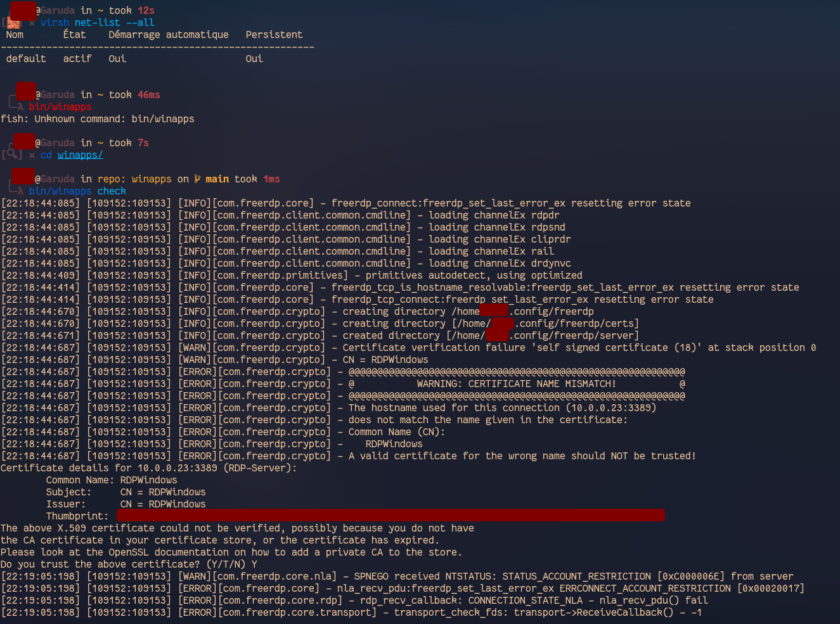
Task: Click the error cross beside cd winapps command
Action: 31,155
